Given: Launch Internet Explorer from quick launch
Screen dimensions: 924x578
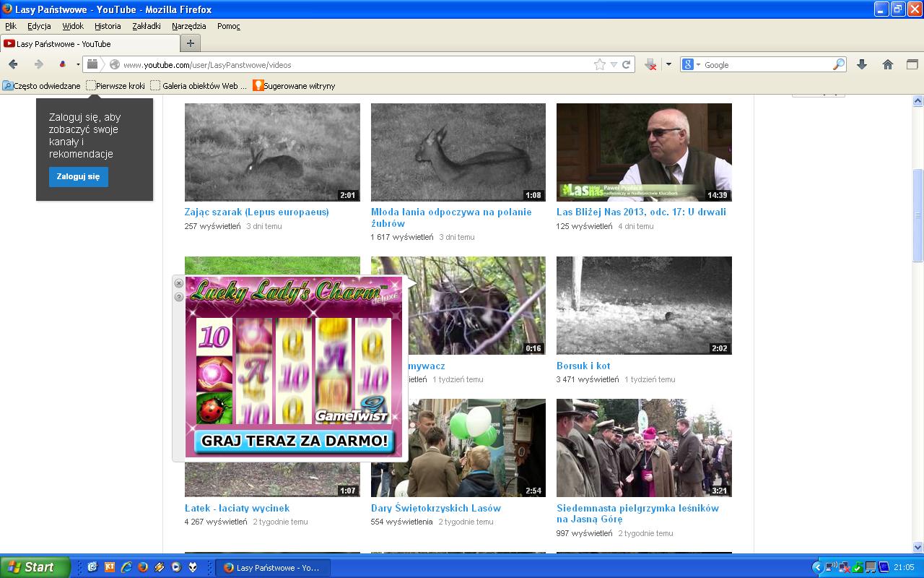Looking at the screenshot, I should tap(126, 567).
